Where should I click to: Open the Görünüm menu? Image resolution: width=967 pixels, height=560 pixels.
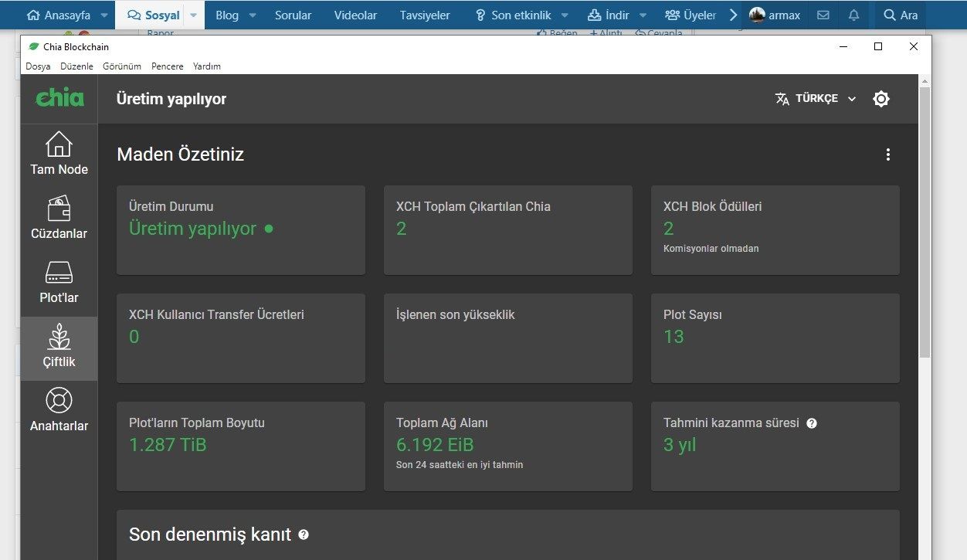tap(122, 66)
